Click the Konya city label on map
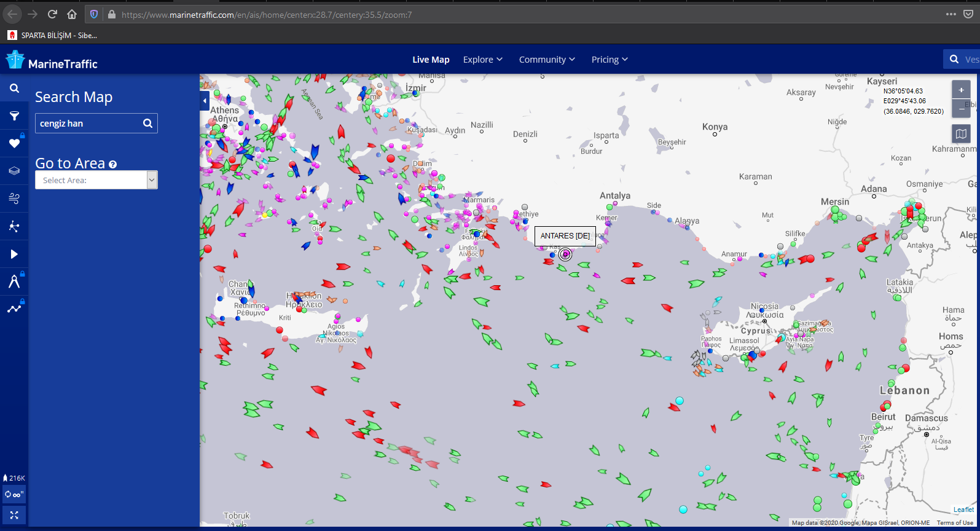Screen dimensions: 980x531 715,127
